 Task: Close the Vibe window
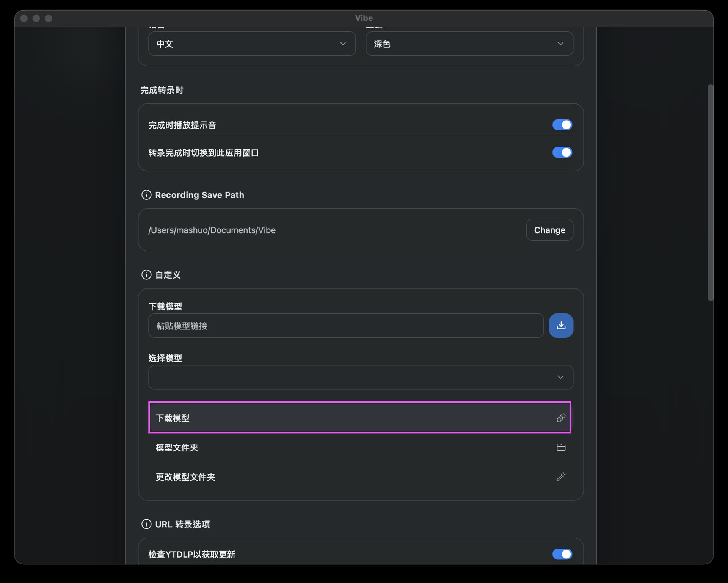tap(24, 18)
